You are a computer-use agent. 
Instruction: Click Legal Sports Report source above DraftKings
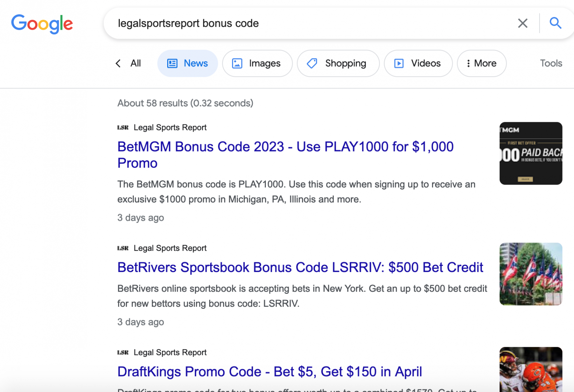point(170,353)
